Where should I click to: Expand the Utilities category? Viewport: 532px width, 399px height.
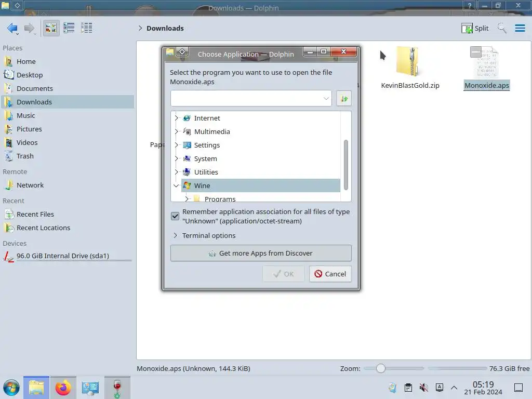pos(176,172)
